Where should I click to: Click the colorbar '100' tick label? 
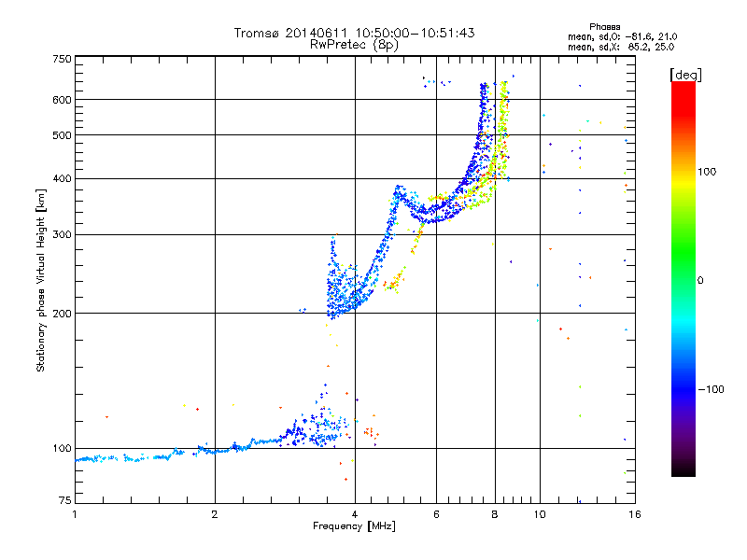[707, 172]
